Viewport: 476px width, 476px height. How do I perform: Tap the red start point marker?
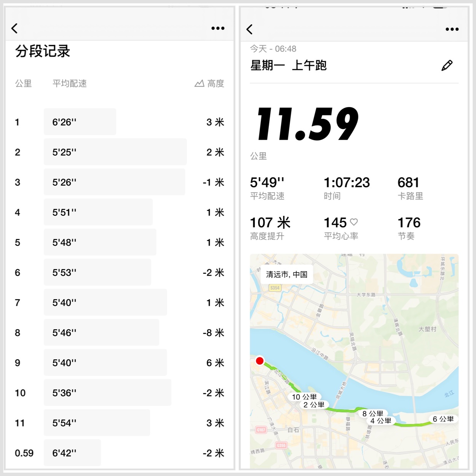pos(260,361)
